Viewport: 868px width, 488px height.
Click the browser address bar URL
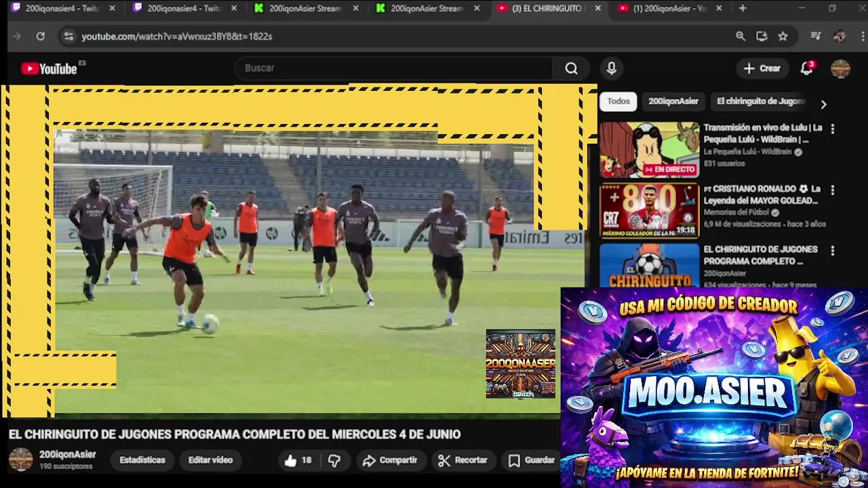[177, 37]
